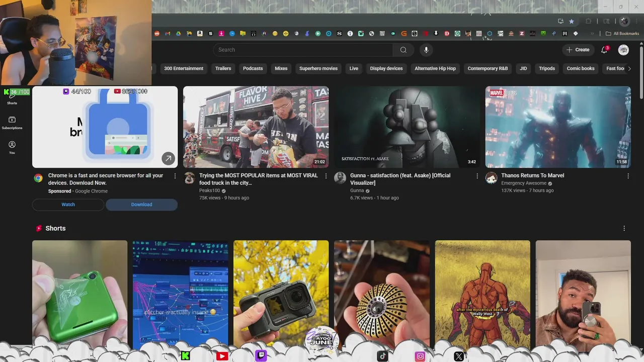Open the Google Drive bookmark

click(x=178, y=34)
